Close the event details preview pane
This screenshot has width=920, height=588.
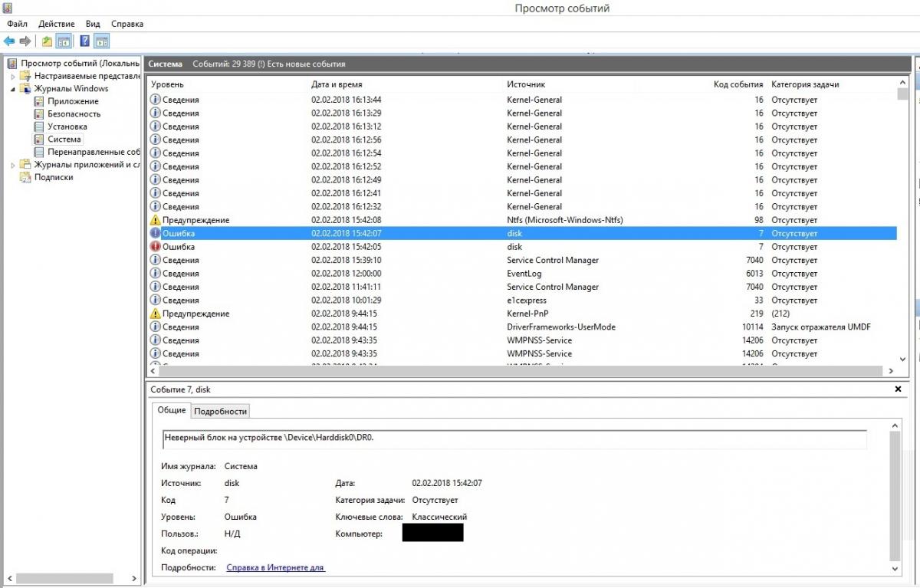tap(898, 389)
